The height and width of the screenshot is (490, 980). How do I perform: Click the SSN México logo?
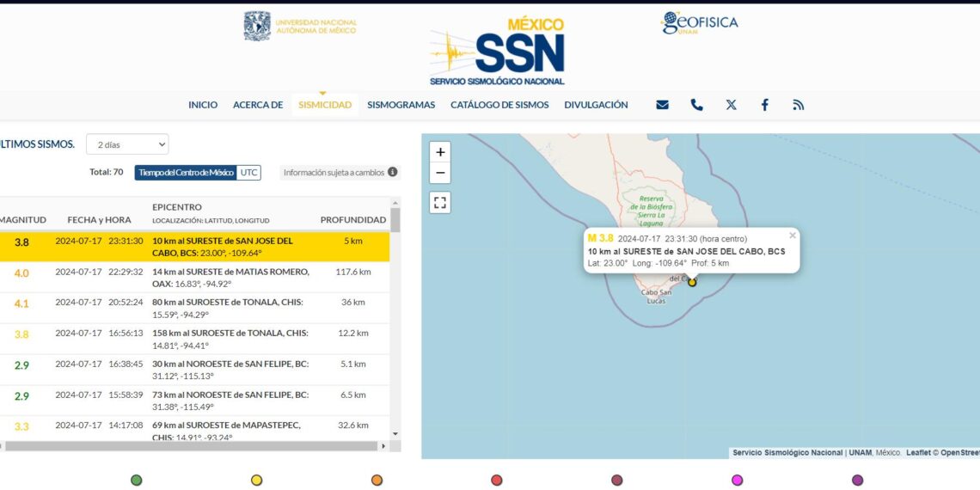498,52
